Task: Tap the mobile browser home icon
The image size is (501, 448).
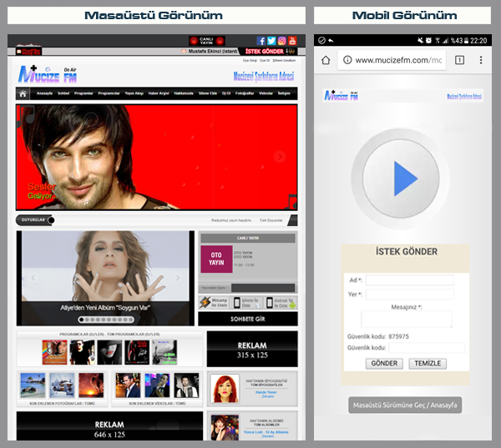Action: (325, 60)
